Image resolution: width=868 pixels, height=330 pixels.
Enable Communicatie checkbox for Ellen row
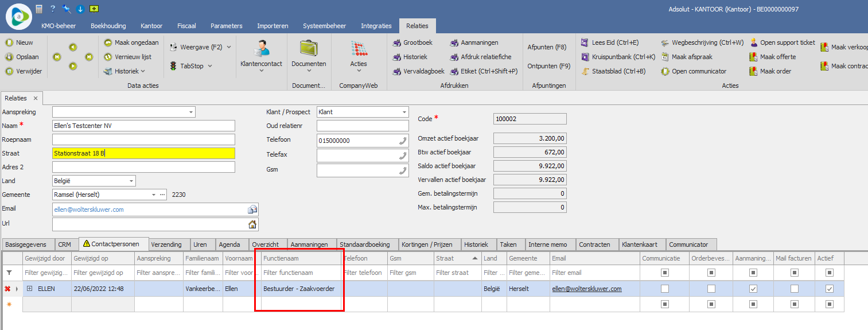click(x=665, y=289)
